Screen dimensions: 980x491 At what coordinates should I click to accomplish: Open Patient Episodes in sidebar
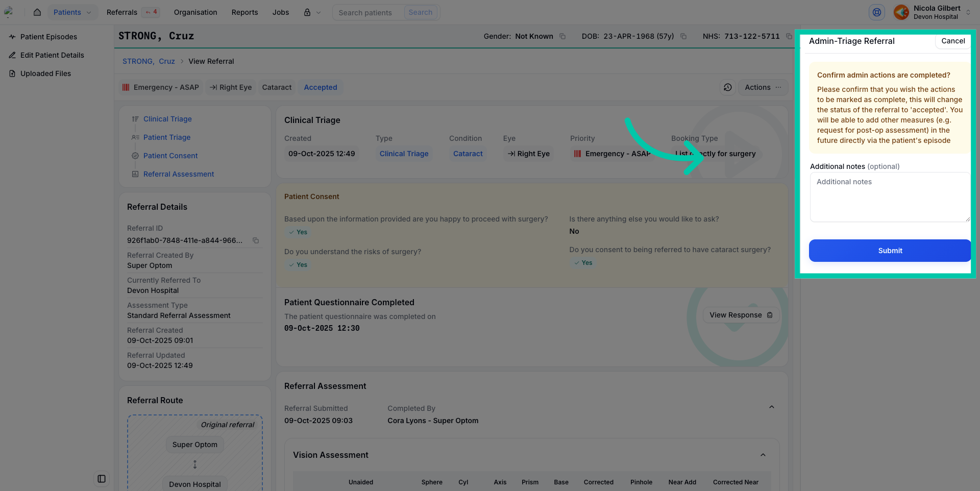coord(48,37)
